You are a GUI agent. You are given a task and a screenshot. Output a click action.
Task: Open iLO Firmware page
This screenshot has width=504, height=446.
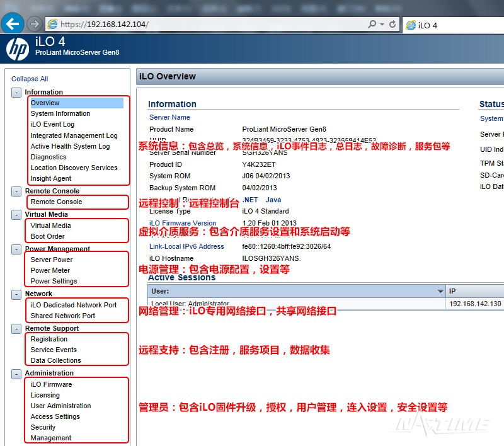[51, 384]
